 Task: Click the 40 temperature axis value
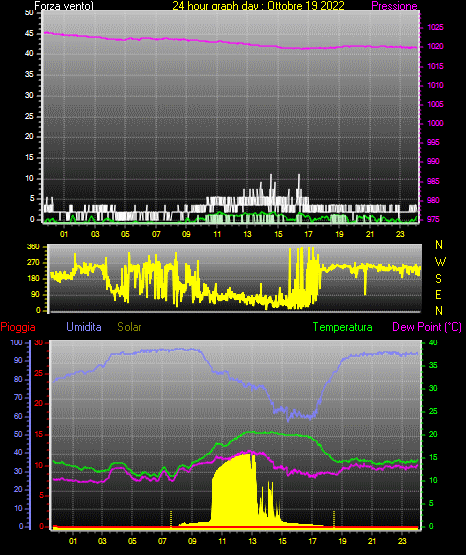[x=433, y=343]
